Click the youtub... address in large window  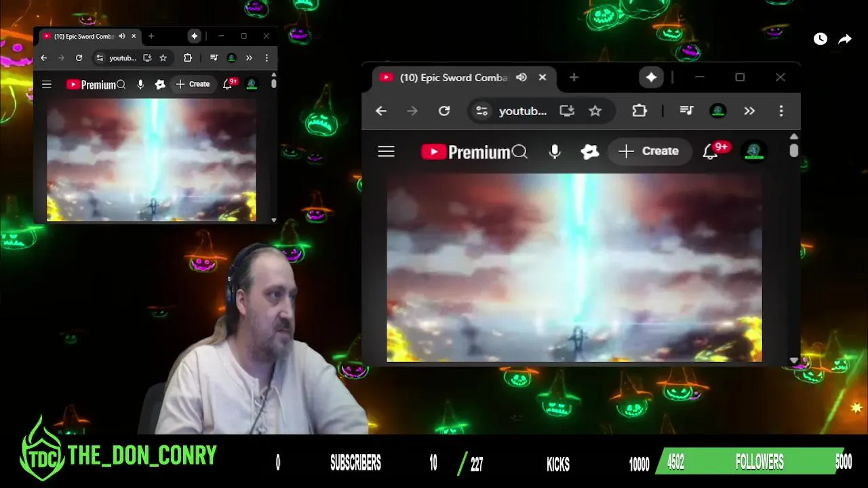tap(522, 111)
